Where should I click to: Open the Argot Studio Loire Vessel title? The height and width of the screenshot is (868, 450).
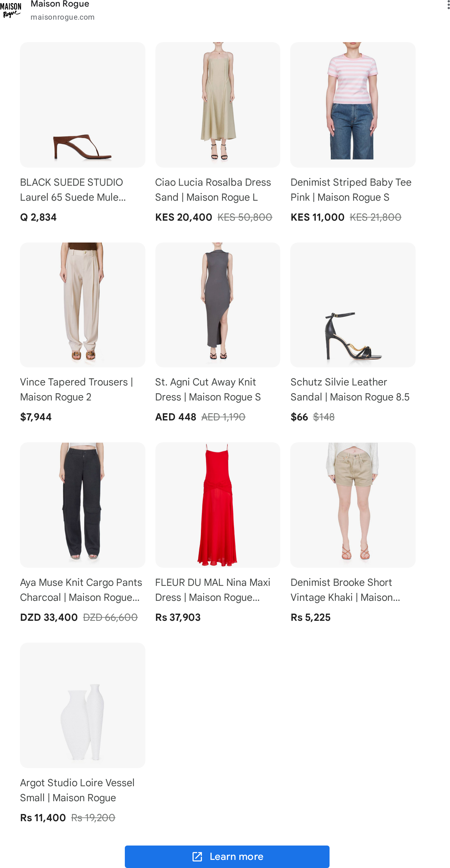click(77, 790)
